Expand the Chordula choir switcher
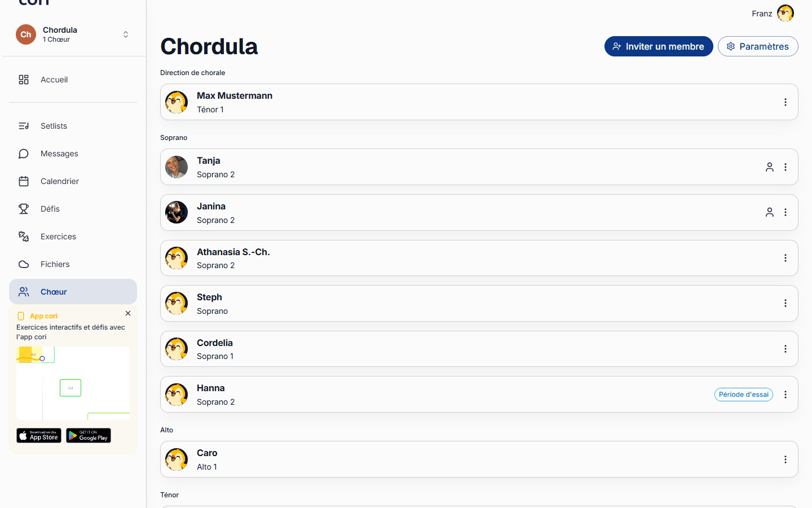This screenshot has width=812, height=508. [x=73, y=34]
